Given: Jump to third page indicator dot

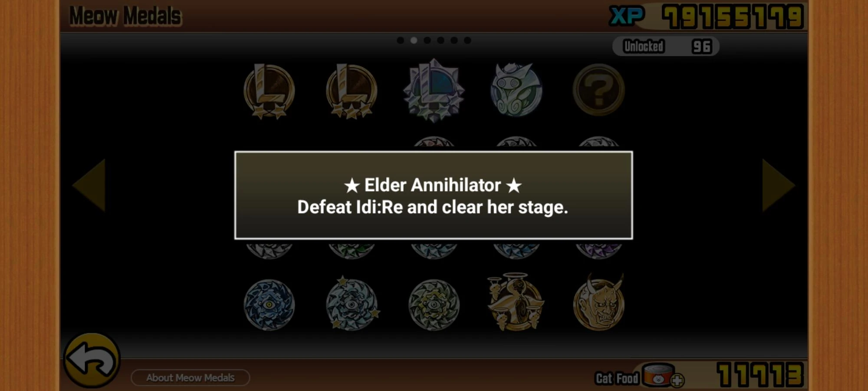Looking at the screenshot, I should coord(427,40).
